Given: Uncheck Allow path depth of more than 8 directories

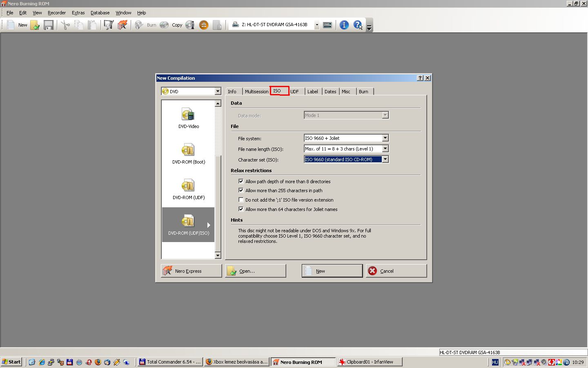Looking at the screenshot, I should [241, 181].
